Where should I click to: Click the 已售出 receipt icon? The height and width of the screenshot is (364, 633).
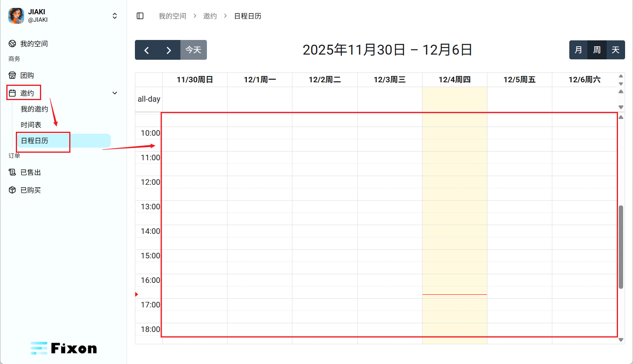pyautogui.click(x=12, y=172)
